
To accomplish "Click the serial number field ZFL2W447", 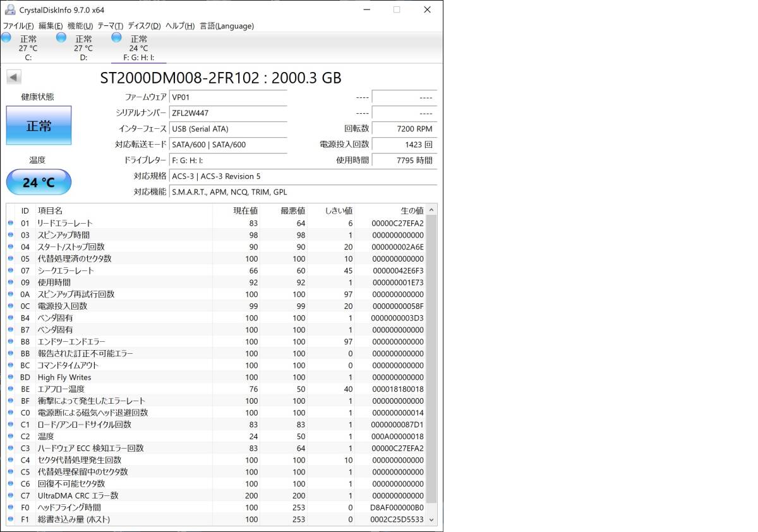I will (x=228, y=113).
